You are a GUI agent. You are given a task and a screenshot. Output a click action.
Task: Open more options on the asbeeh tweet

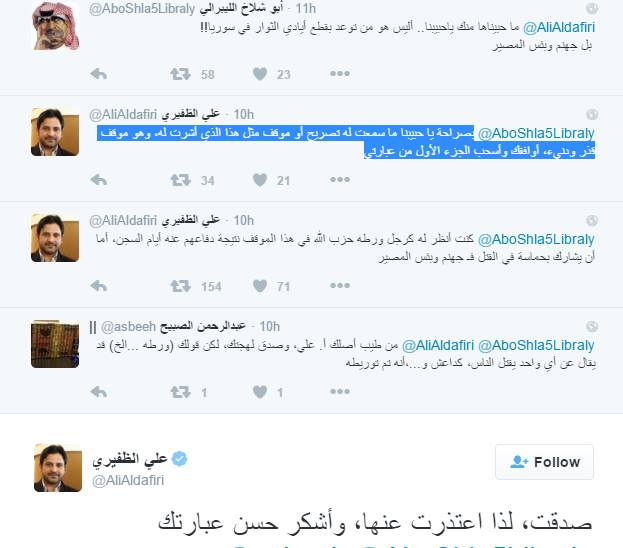pyautogui.click(x=340, y=392)
